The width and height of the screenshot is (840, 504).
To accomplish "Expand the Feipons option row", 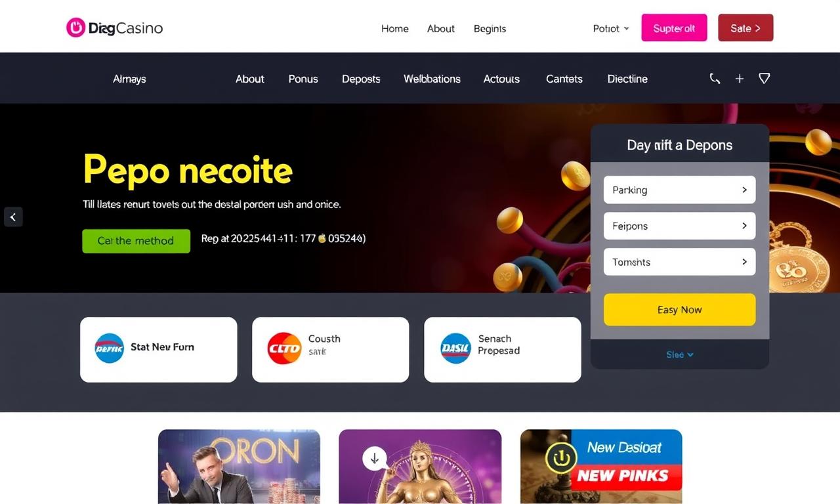I will tap(679, 226).
